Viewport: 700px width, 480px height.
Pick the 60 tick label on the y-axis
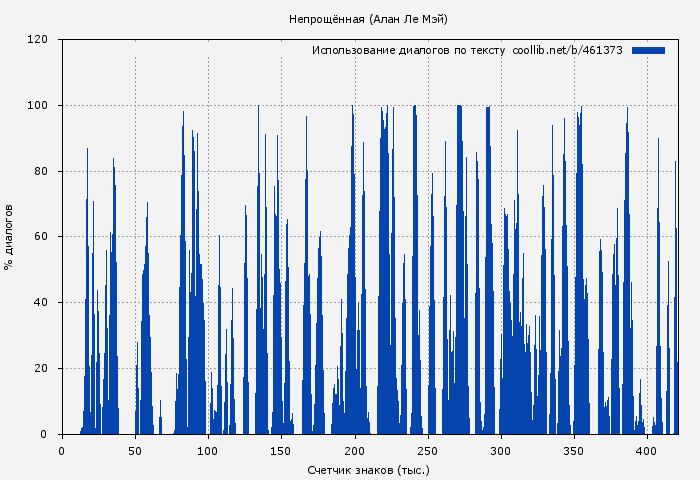click(41, 237)
